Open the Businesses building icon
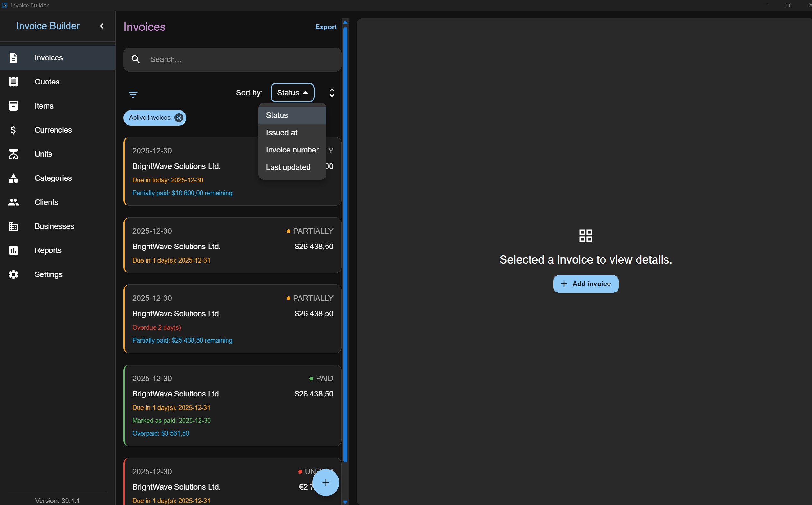 [13, 226]
